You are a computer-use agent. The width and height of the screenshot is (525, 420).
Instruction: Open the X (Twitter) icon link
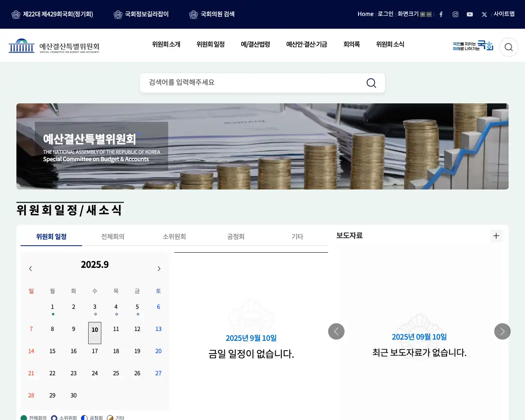(484, 14)
